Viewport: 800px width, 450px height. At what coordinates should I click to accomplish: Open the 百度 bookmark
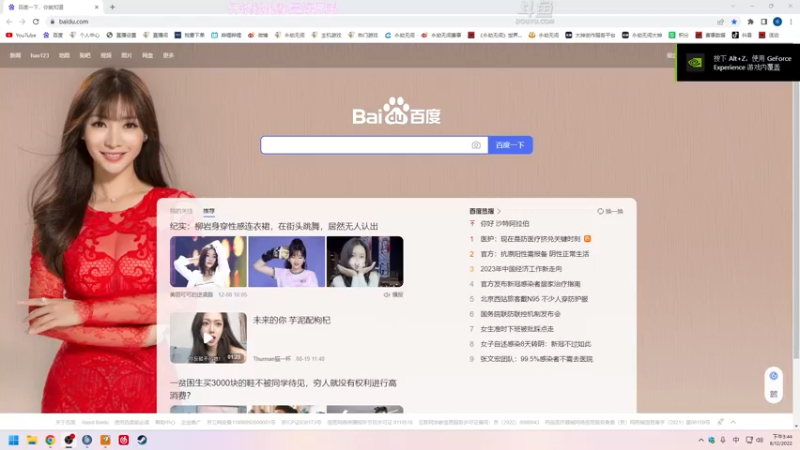point(53,35)
